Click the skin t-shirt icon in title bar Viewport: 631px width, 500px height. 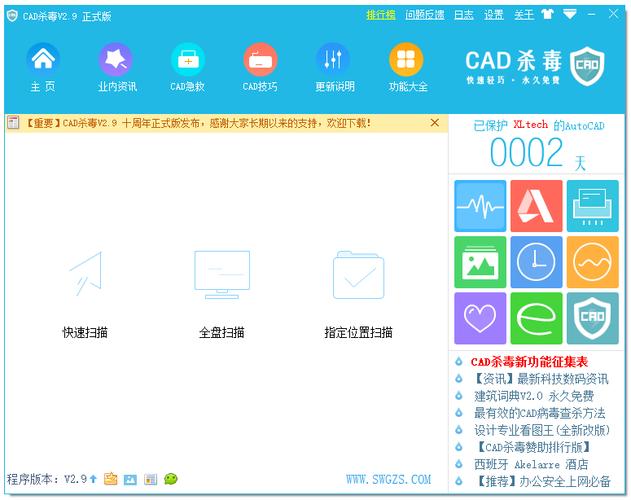pyautogui.click(x=547, y=14)
